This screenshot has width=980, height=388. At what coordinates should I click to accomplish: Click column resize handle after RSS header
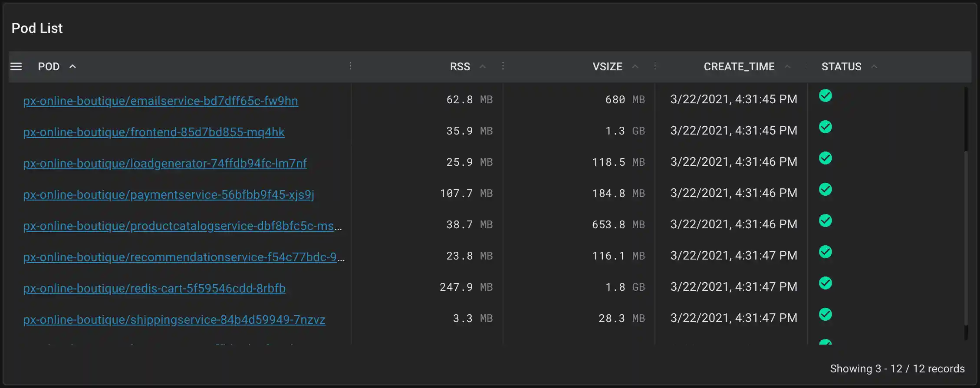pyautogui.click(x=503, y=66)
